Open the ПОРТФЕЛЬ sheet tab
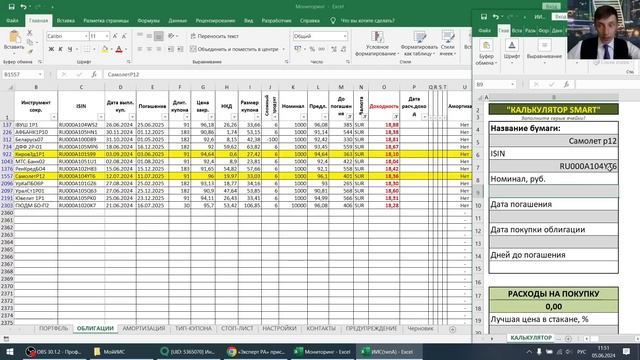The height and width of the screenshot is (360, 640). tap(53, 329)
